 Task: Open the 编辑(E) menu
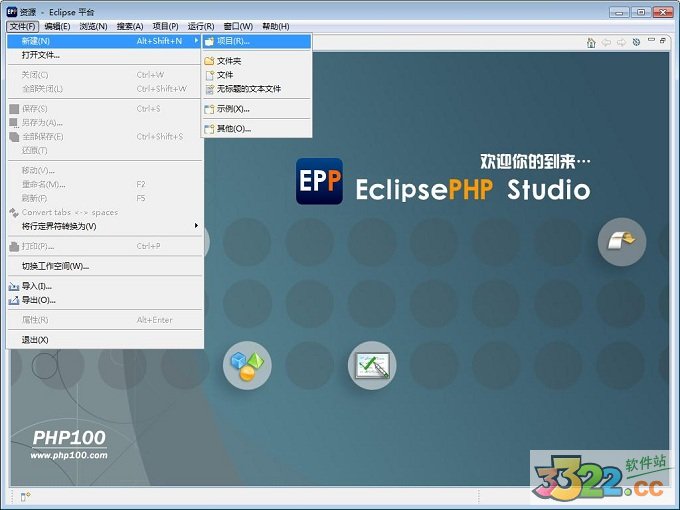tap(57, 26)
